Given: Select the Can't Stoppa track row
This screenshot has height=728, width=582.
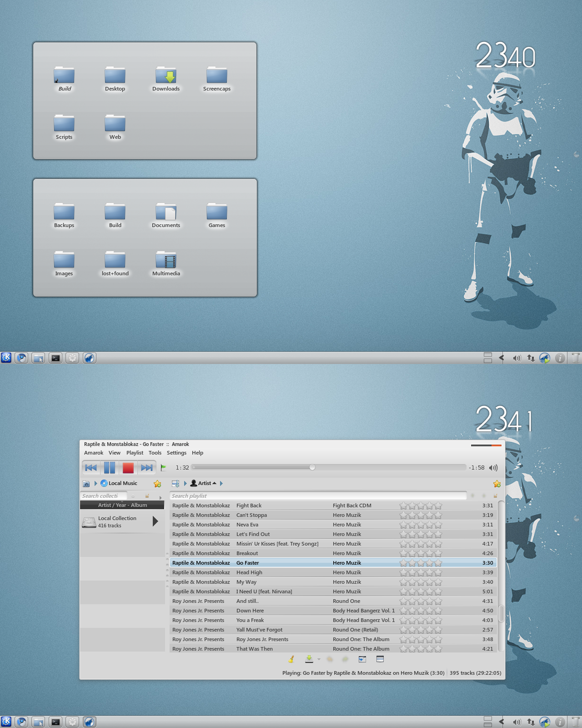Looking at the screenshot, I should point(333,515).
